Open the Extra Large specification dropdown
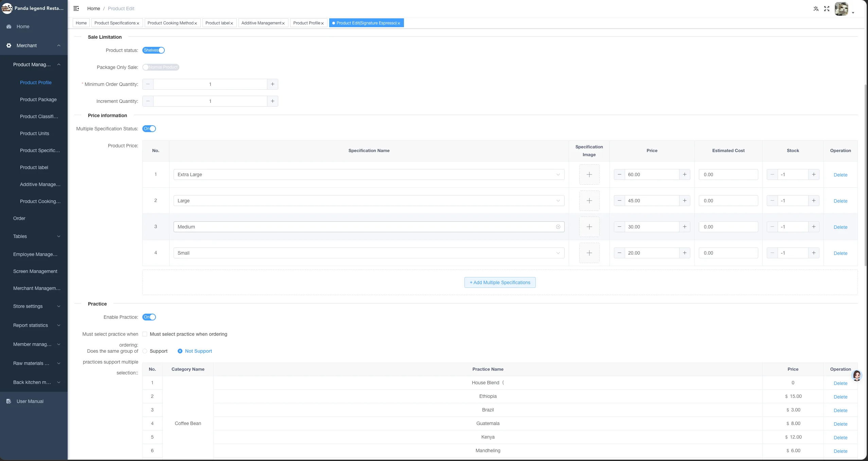Image resolution: width=868 pixels, height=461 pixels. (369, 174)
